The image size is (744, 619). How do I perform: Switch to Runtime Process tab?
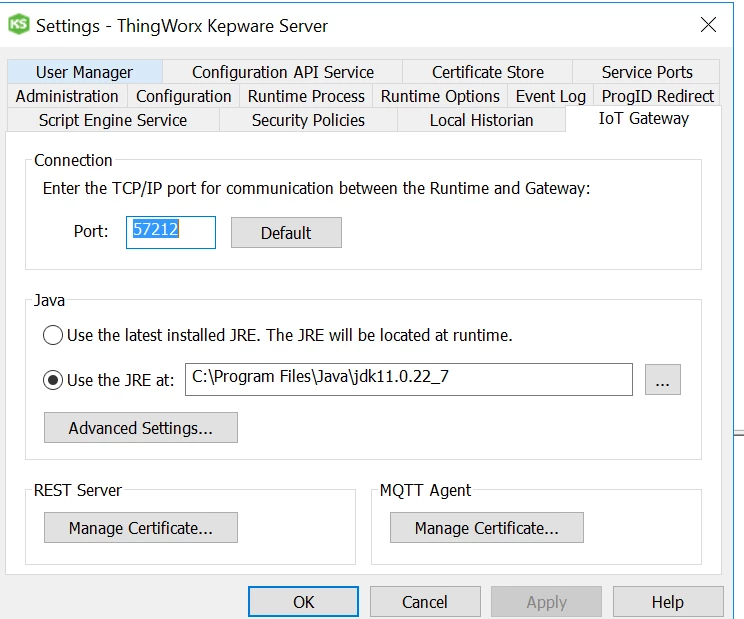pyautogui.click(x=306, y=96)
